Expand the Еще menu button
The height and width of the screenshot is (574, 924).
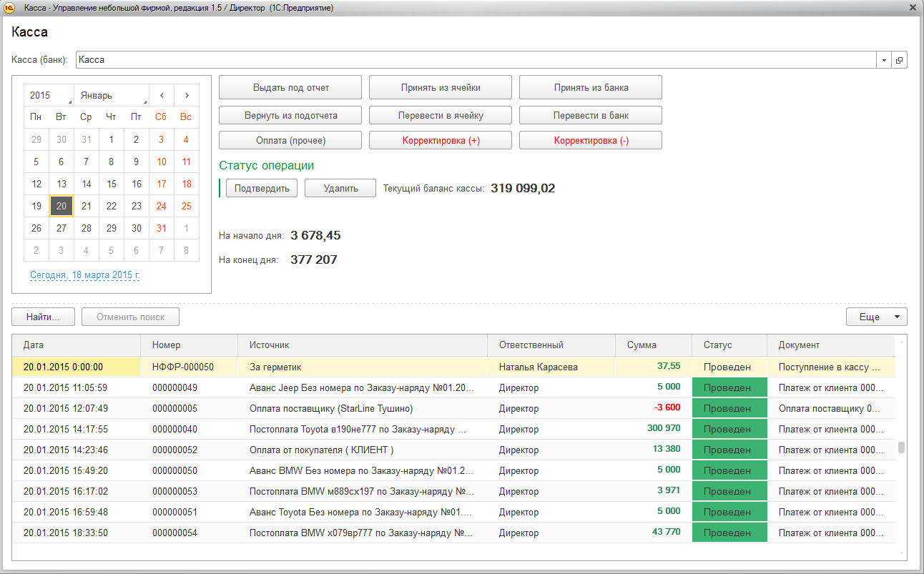pyautogui.click(x=876, y=317)
